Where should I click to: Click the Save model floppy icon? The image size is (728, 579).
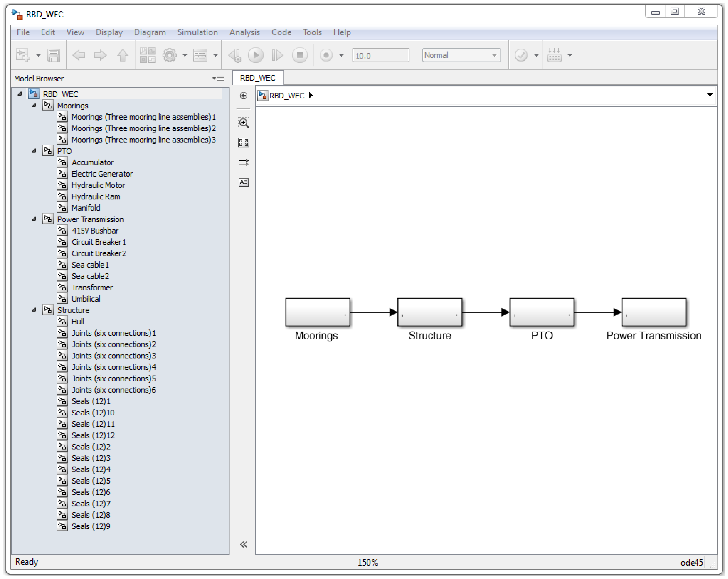coord(53,55)
